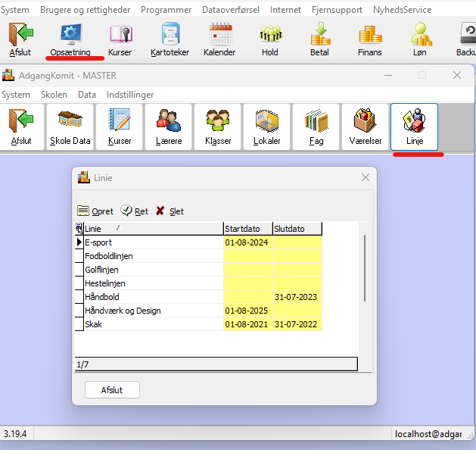Click the Afslut button in Linie dialog
The height and width of the screenshot is (450, 476).
point(112,390)
